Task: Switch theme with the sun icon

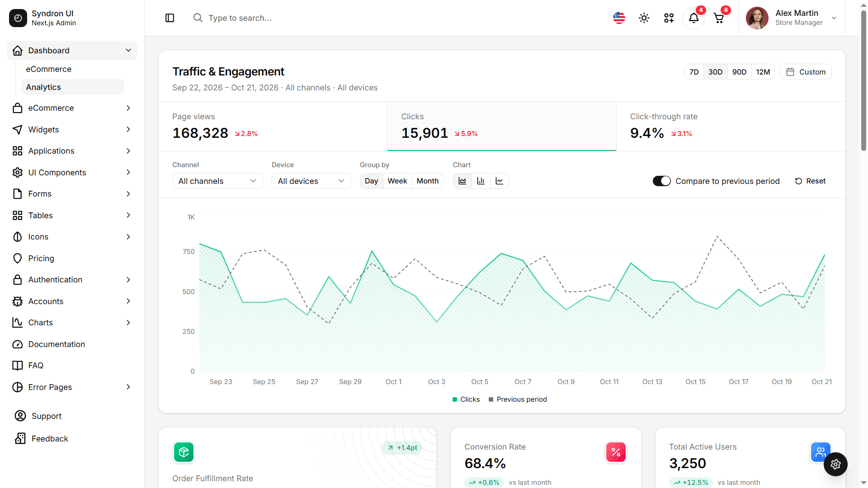Action: (x=644, y=18)
